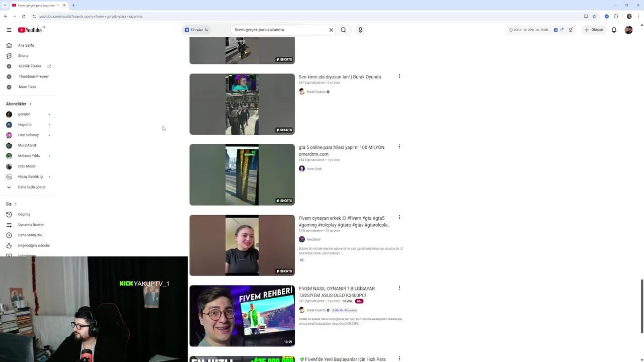Expand the Abonelikler section chevron
The height and width of the screenshot is (362, 644).
click(x=30, y=104)
